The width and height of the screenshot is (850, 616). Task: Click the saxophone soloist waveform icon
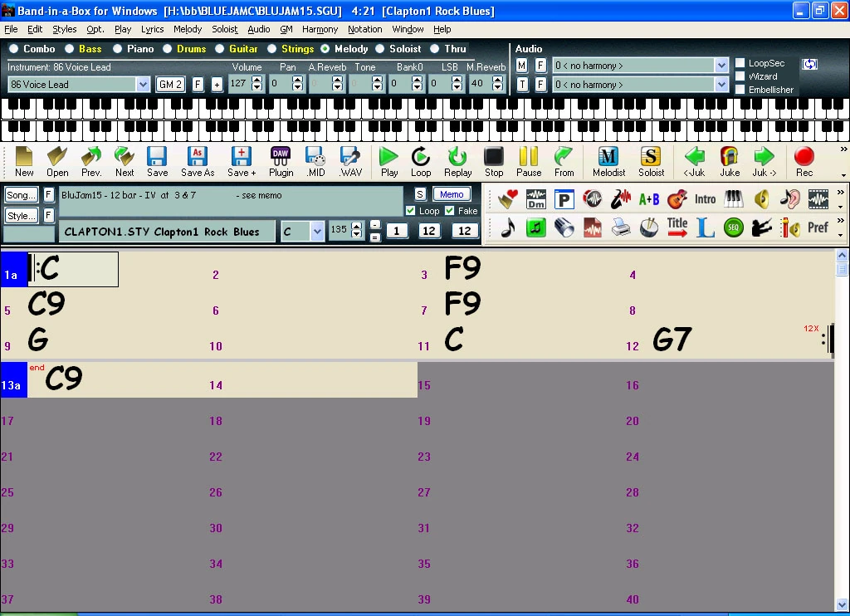[621, 199]
